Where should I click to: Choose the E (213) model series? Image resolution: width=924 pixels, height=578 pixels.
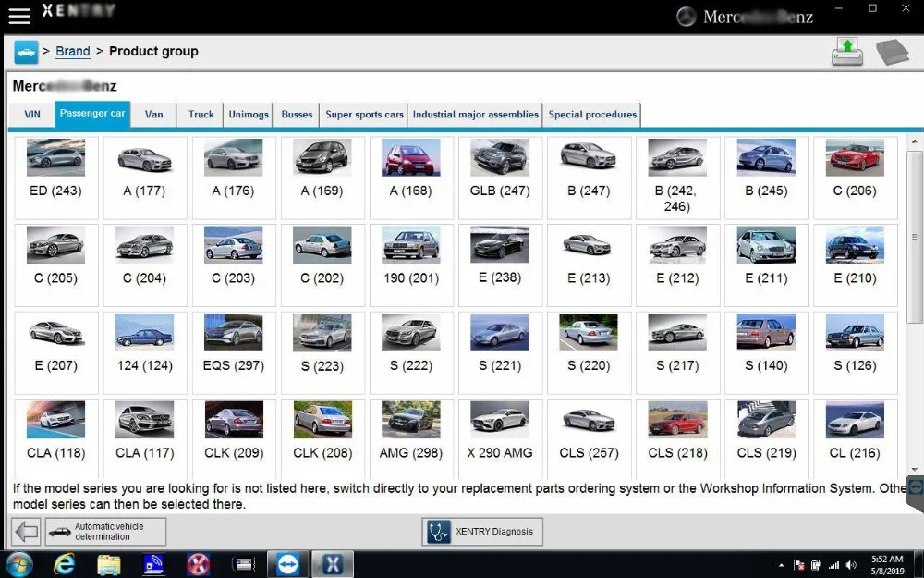[589, 264]
